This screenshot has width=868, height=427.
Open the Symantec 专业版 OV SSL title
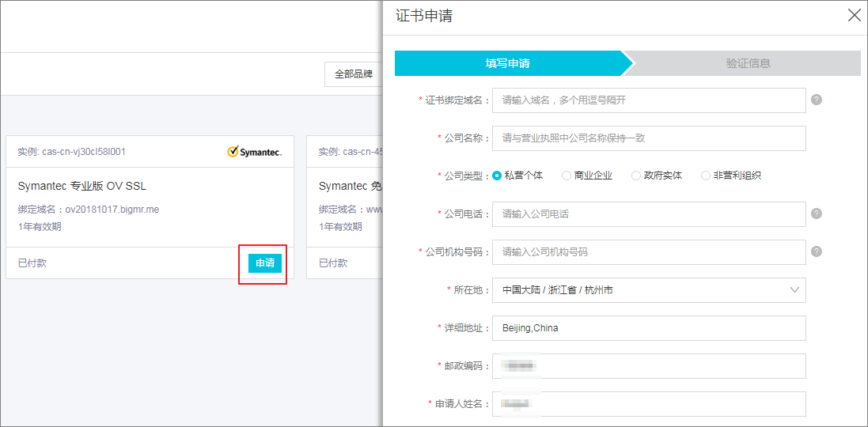pos(82,187)
